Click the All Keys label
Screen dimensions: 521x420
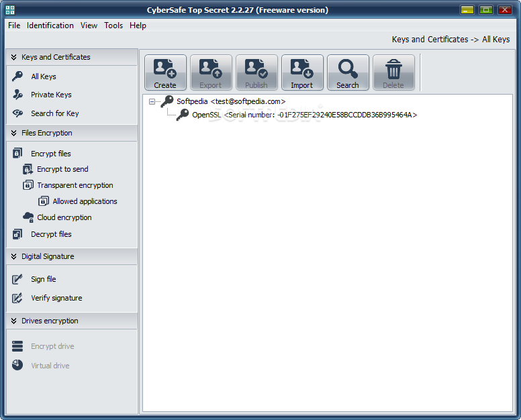click(x=44, y=76)
